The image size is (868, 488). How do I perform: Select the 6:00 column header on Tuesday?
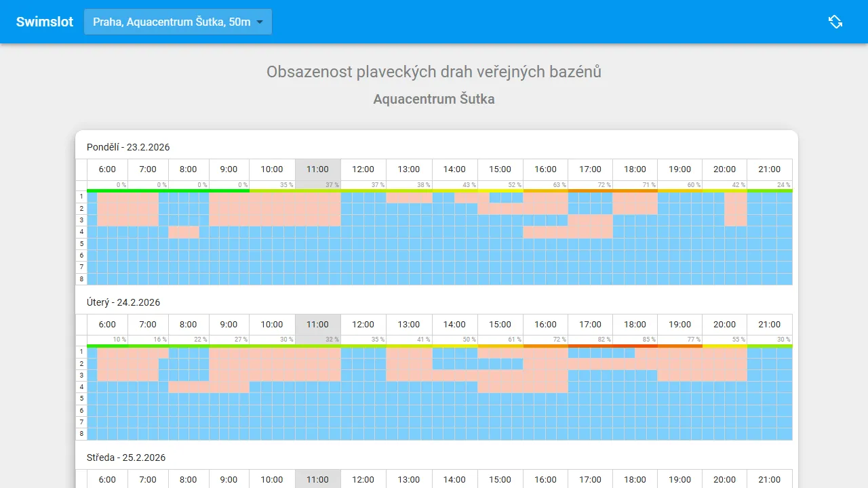(106, 325)
